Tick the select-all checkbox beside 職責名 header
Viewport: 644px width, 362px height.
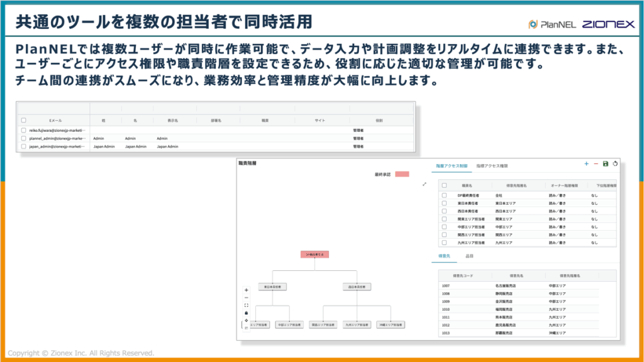pos(444,185)
